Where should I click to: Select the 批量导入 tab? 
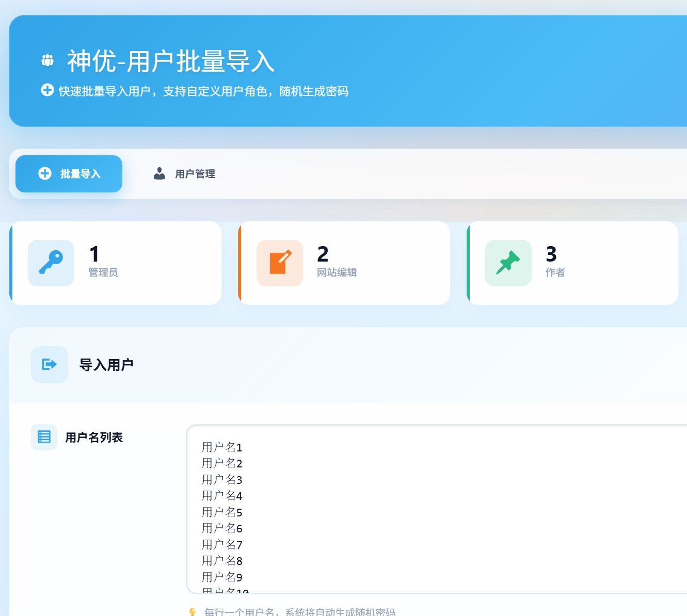point(69,174)
